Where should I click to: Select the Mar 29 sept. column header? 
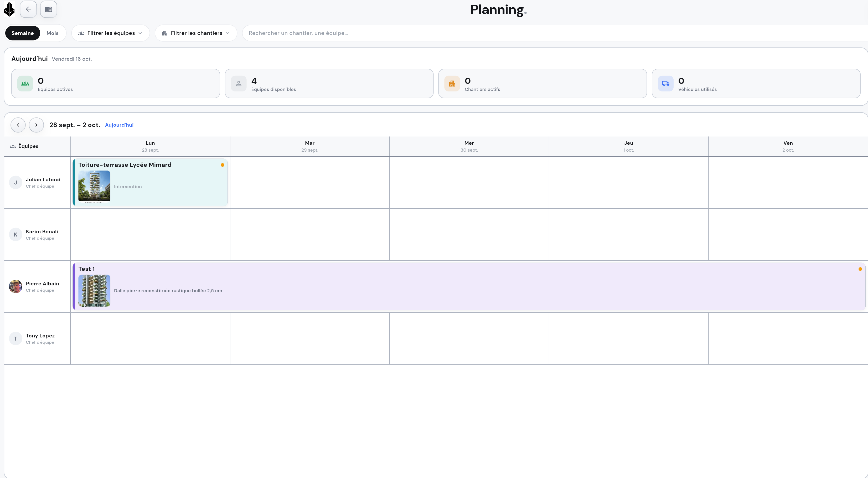(x=310, y=146)
